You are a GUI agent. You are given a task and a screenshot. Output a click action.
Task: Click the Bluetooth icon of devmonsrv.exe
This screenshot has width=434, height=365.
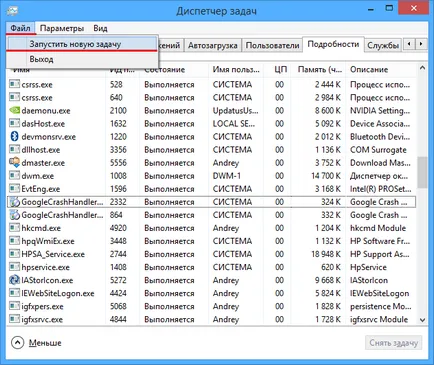[x=14, y=136]
